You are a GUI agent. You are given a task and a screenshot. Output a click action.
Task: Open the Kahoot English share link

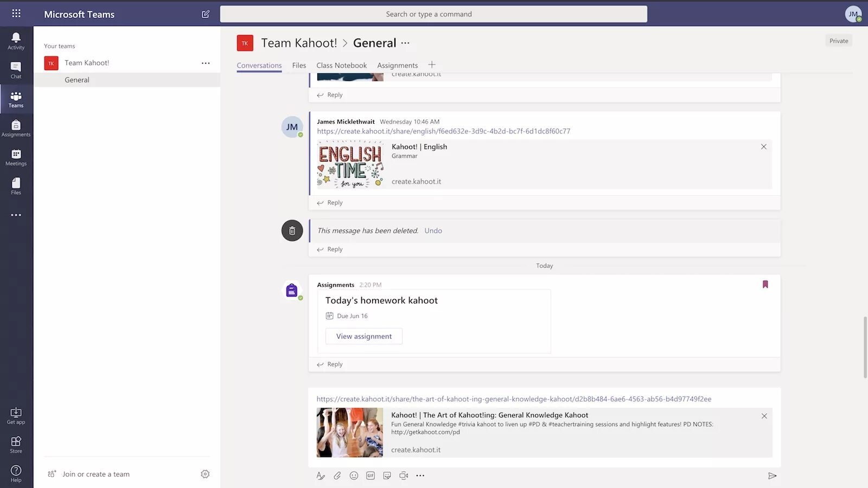pyautogui.click(x=444, y=131)
